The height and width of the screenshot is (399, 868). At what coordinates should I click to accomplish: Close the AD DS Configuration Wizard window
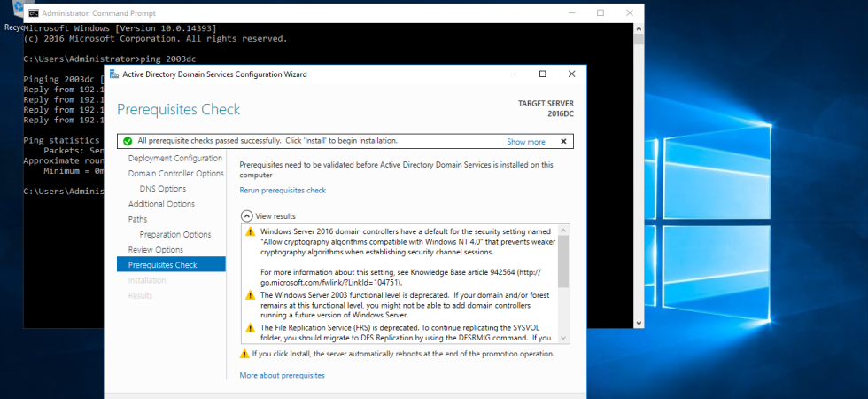click(x=572, y=74)
